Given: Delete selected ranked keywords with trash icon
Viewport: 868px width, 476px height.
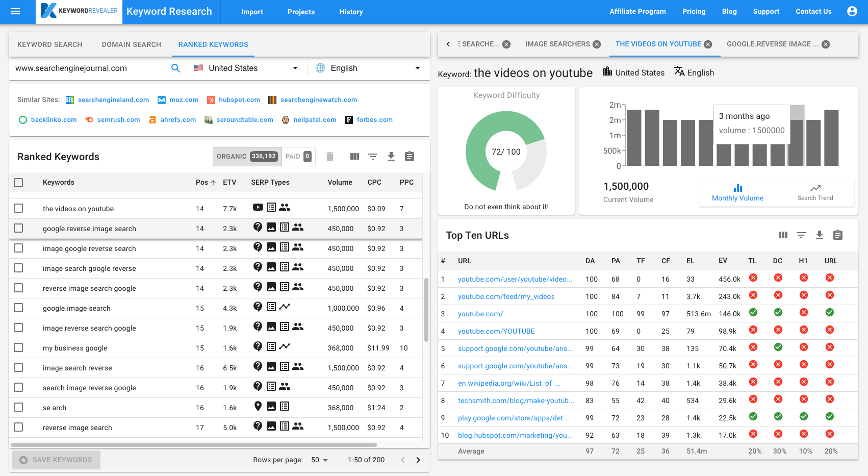Looking at the screenshot, I should click(330, 157).
